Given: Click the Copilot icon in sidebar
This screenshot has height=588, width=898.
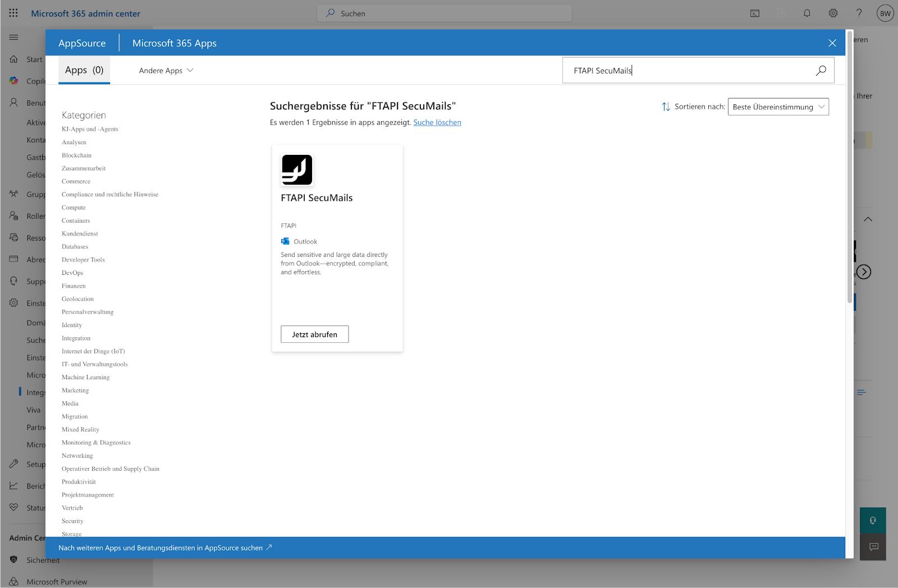Looking at the screenshot, I should point(13,81).
